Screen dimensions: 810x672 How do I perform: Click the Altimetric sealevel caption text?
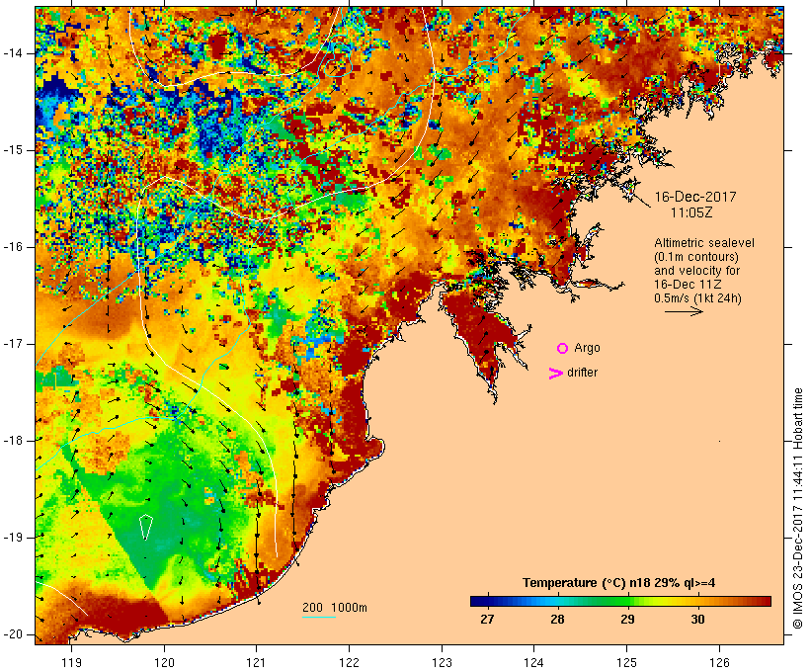click(704, 243)
